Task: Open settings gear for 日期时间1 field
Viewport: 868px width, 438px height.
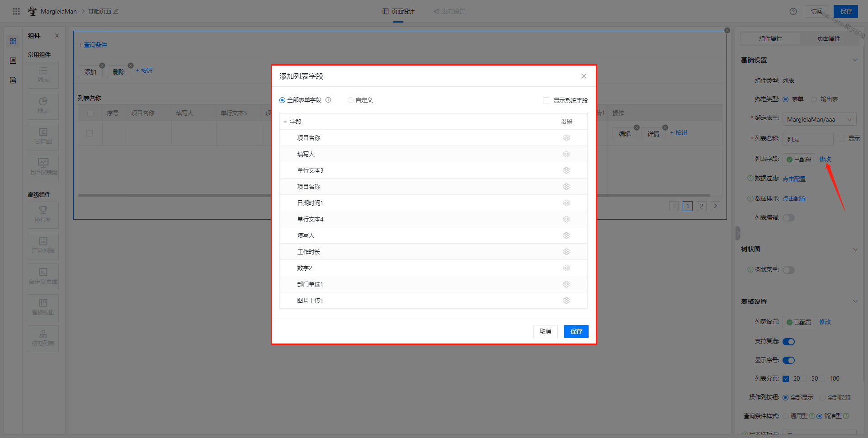Action: tap(566, 203)
